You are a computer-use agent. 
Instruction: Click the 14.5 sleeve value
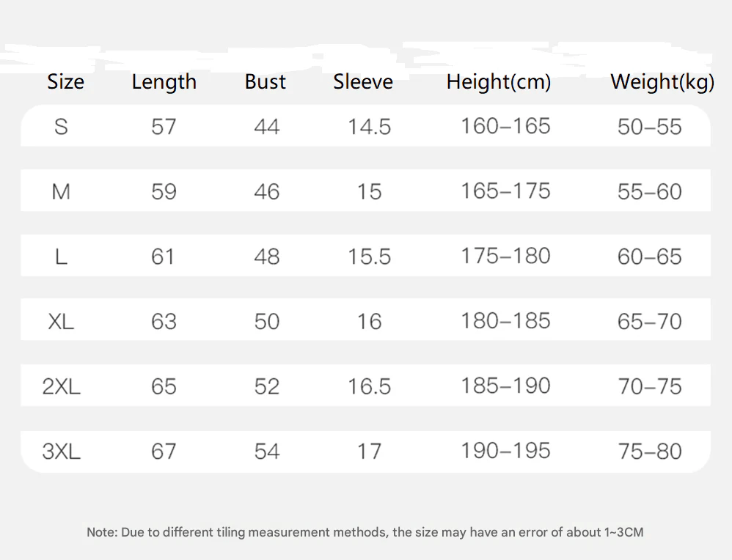coord(369,127)
